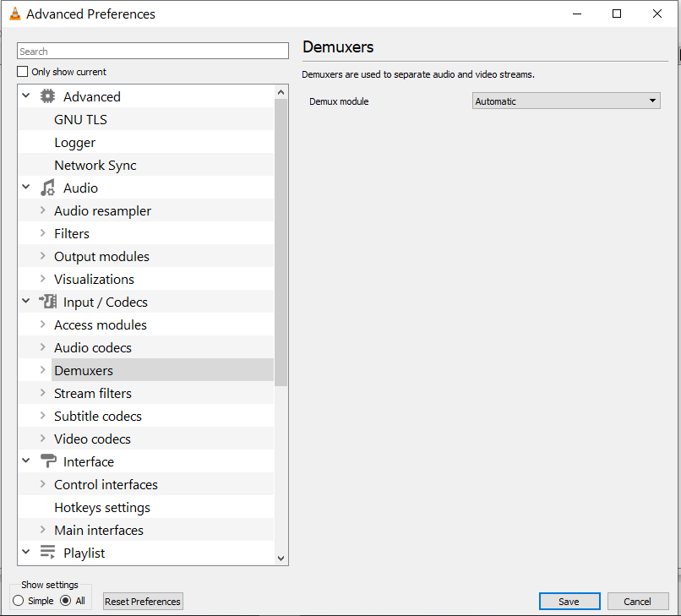
Task: Collapse the Advanced category chevron
Action: point(26,95)
